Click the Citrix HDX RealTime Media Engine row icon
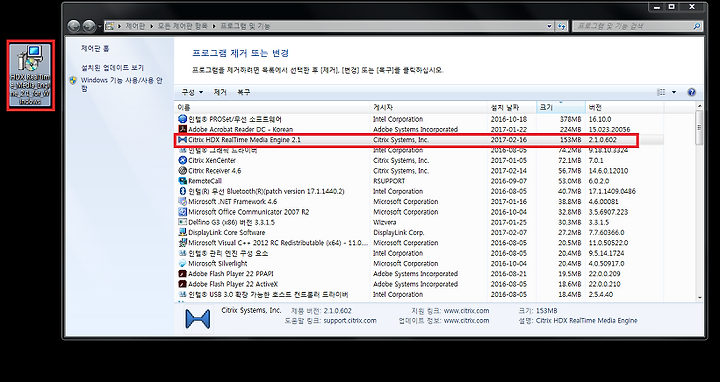720x382 pixels. tap(182, 140)
